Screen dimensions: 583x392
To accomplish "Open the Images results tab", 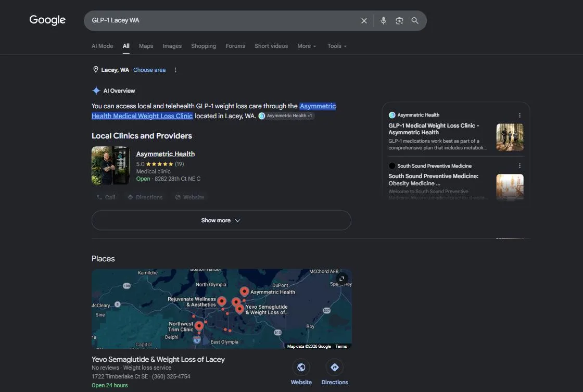I will (172, 46).
